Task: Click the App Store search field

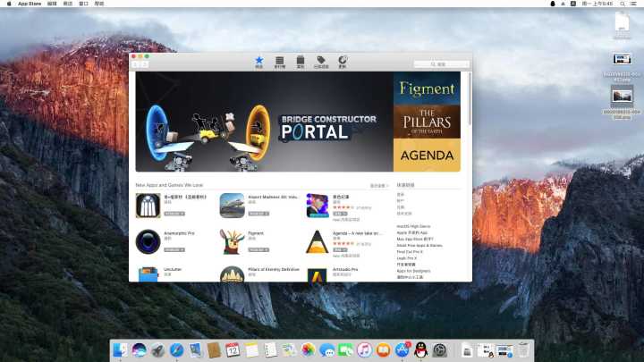Action: [x=441, y=64]
